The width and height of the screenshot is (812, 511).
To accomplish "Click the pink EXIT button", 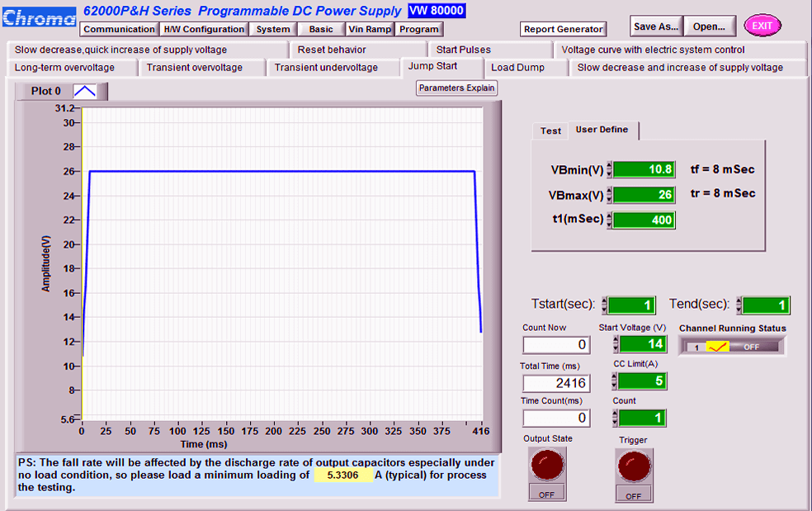I will [x=762, y=26].
